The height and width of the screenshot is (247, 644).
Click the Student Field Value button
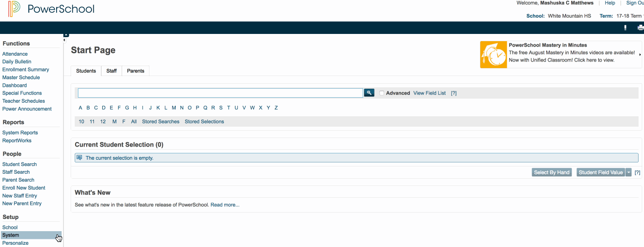click(601, 172)
